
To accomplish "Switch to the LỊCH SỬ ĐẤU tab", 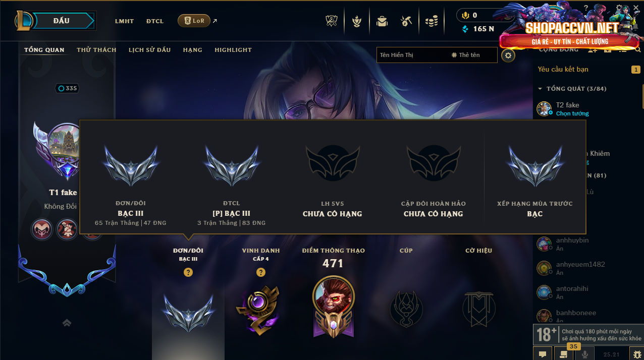I will pyautogui.click(x=149, y=50).
